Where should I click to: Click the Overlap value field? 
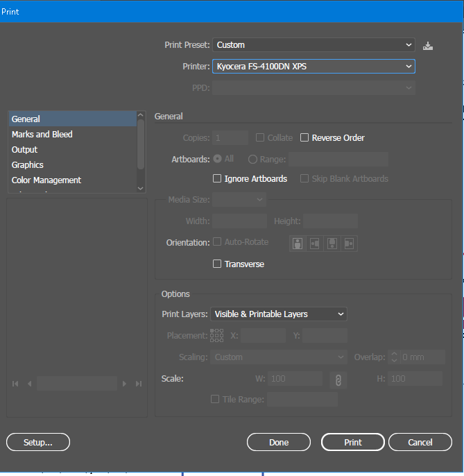(x=422, y=357)
